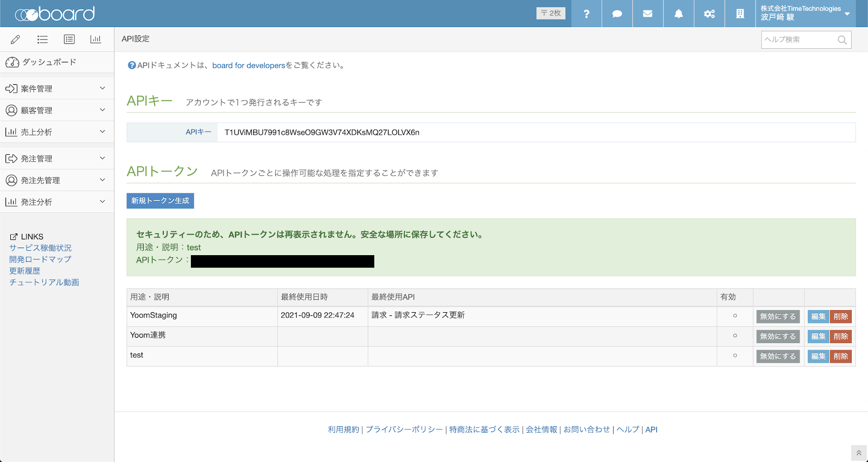Open settings gears icon in header
The height and width of the screenshot is (462, 868).
click(x=709, y=14)
